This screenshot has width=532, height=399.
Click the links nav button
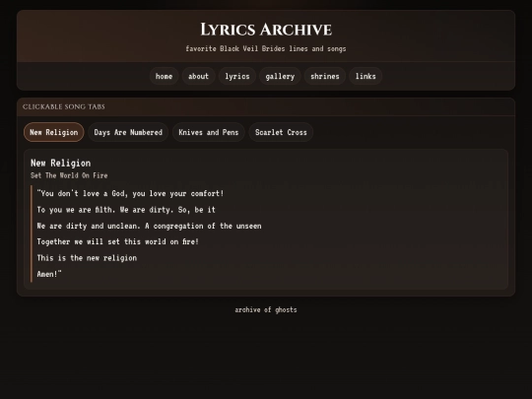click(x=366, y=76)
